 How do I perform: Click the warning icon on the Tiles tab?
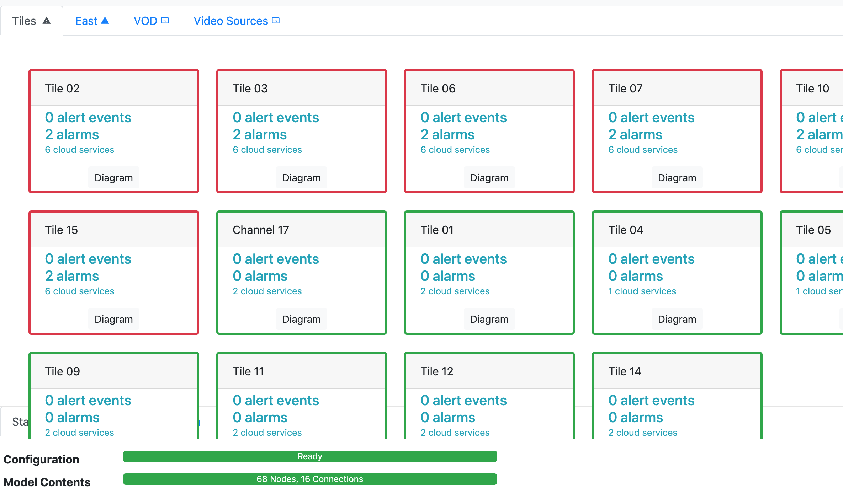pos(47,21)
